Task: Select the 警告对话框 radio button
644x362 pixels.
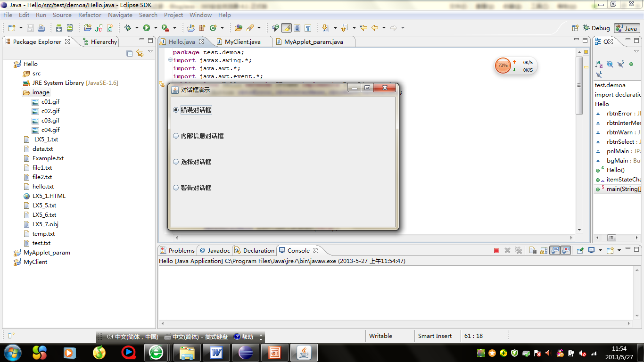Action: click(x=192, y=188)
